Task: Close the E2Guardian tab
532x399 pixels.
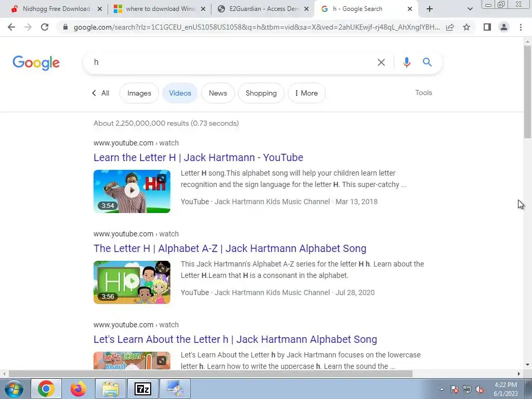Action: click(x=307, y=9)
